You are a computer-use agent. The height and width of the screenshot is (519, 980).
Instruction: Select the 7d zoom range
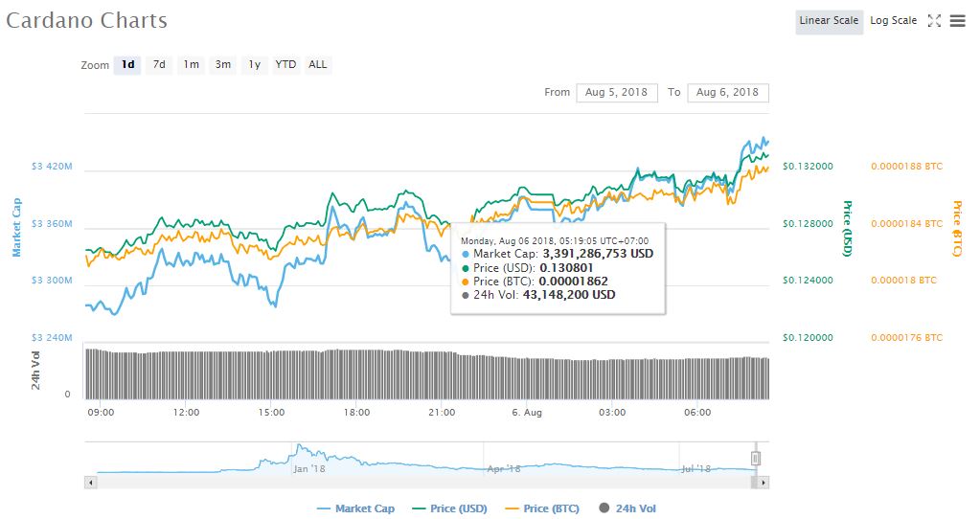point(159,65)
